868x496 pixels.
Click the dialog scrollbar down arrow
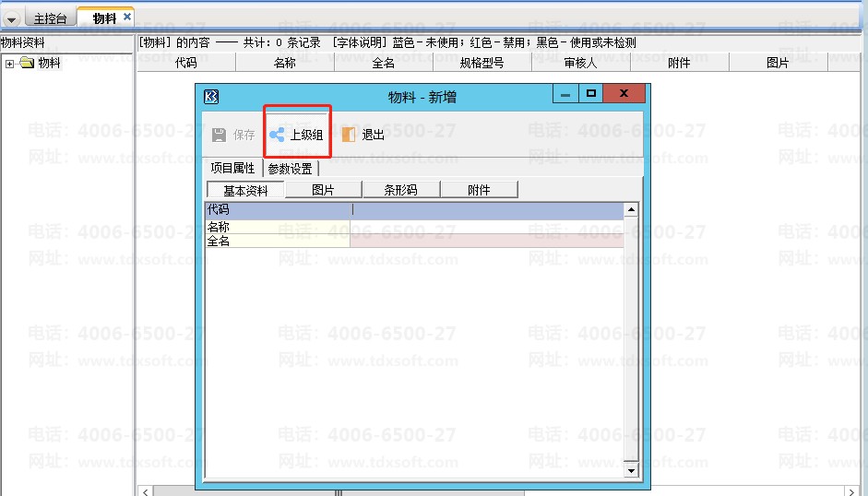tap(631, 470)
